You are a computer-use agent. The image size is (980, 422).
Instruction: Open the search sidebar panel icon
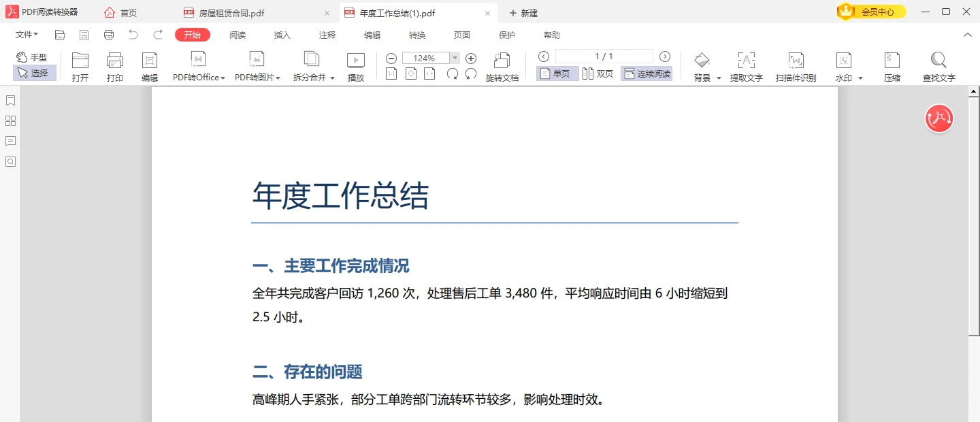point(10,161)
